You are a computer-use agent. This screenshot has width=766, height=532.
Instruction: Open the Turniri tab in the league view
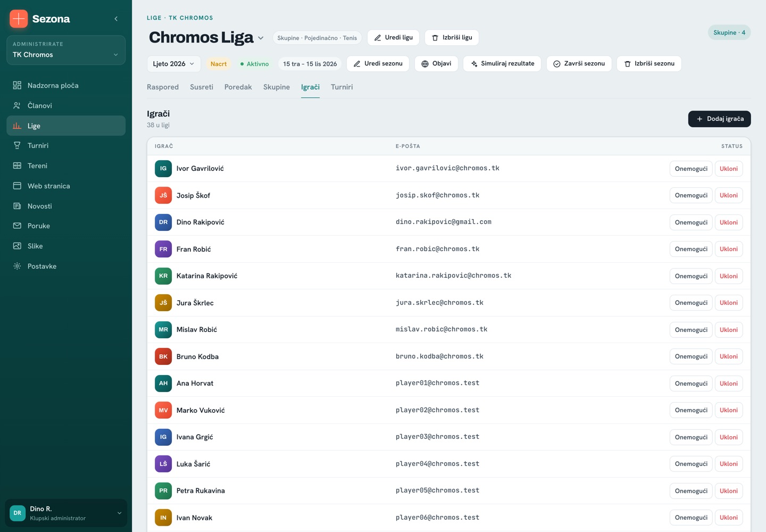point(342,87)
